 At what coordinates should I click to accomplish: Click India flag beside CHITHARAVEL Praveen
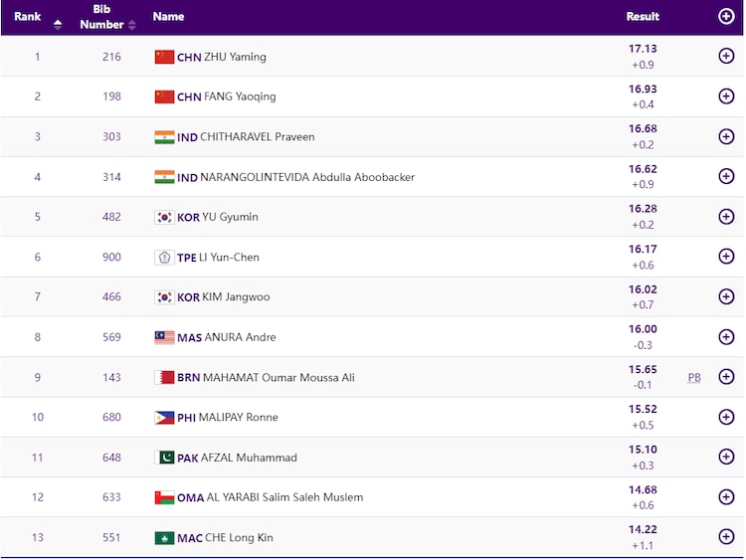(164, 137)
